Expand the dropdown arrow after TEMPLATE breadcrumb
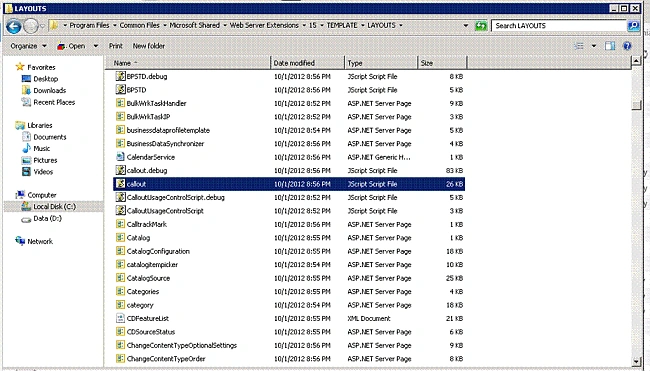The image size is (650, 371). pyautogui.click(x=362, y=25)
